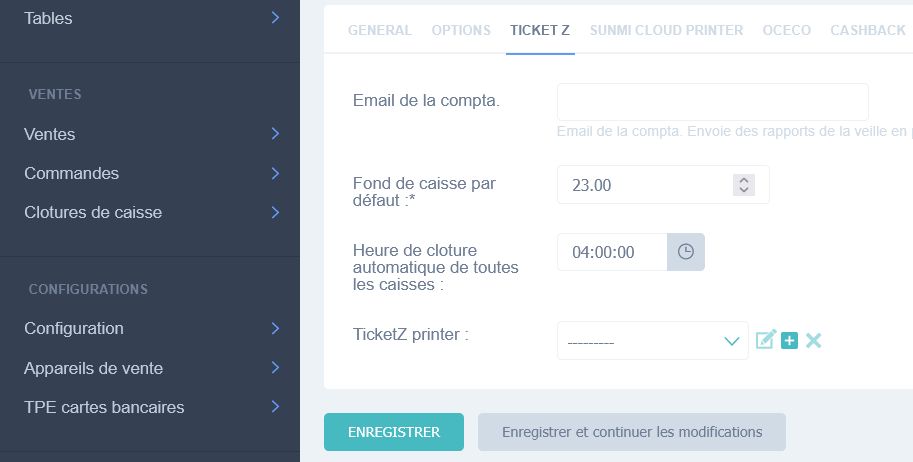Open TPE cartes bancaires sidebar entry
913x462 pixels.
tap(150, 407)
